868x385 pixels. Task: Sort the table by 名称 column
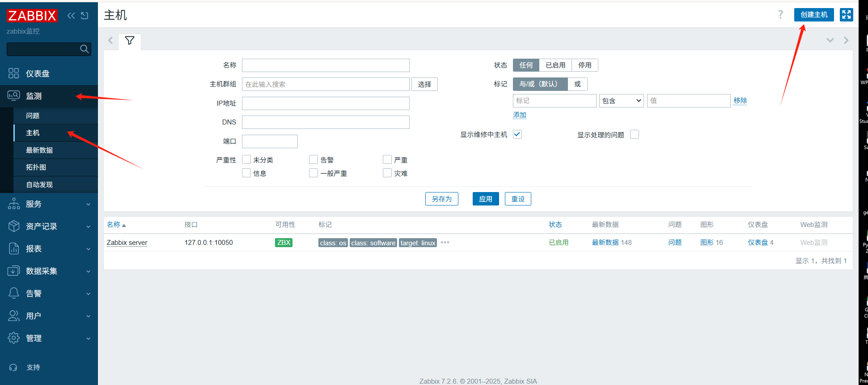116,225
